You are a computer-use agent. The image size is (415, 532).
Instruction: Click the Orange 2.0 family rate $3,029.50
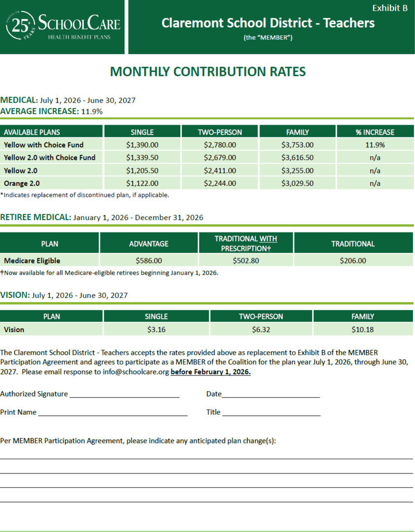pos(297,183)
